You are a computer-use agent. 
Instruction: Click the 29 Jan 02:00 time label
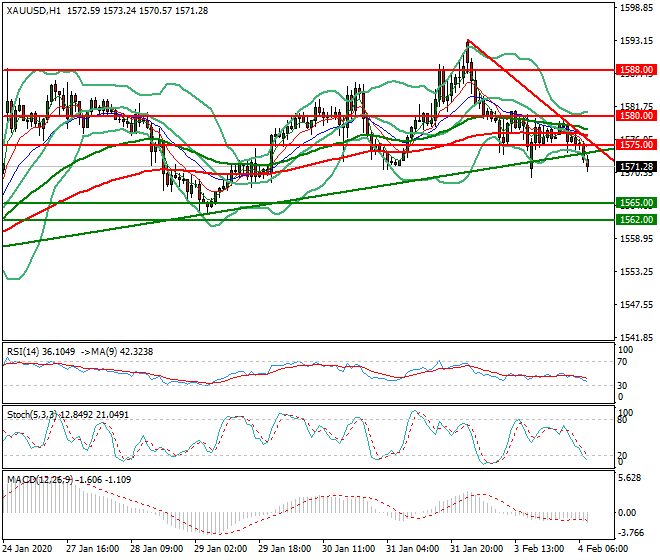220,549
